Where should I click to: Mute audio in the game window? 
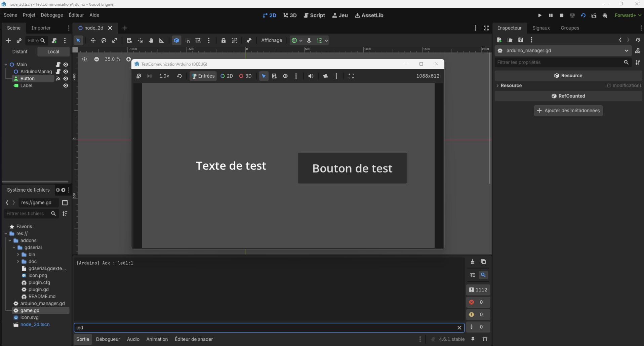click(x=311, y=76)
